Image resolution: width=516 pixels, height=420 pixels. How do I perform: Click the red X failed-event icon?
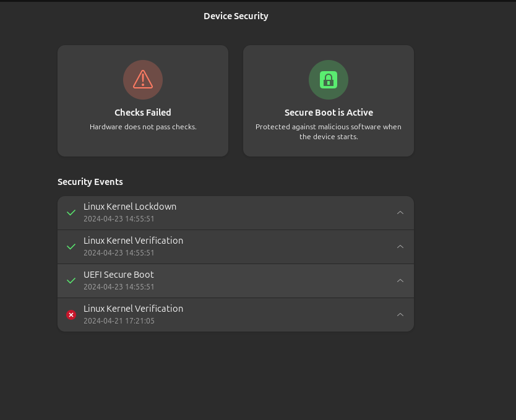[71, 315]
